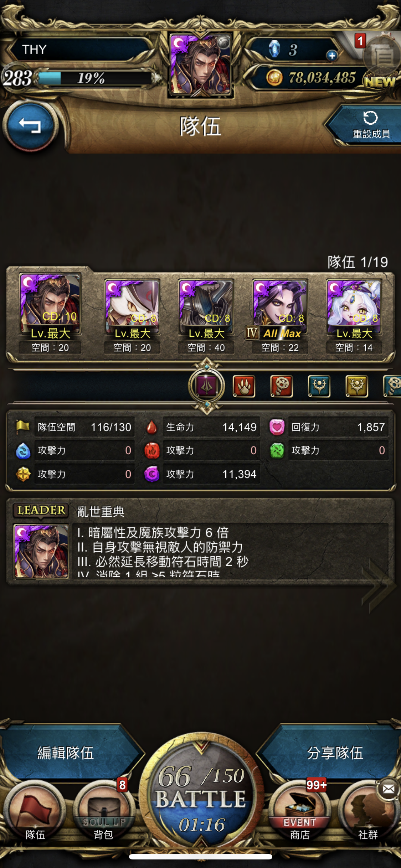This screenshot has width=401, height=868.
Task: Select the red beast paw craft icon
Action: click(x=244, y=387)
